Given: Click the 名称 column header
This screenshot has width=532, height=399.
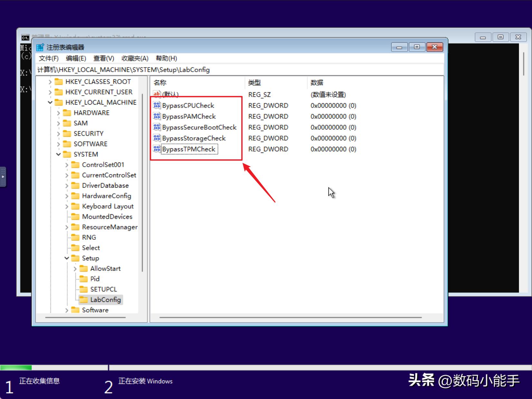Looking at the screenshot, I should pos(160,83).
